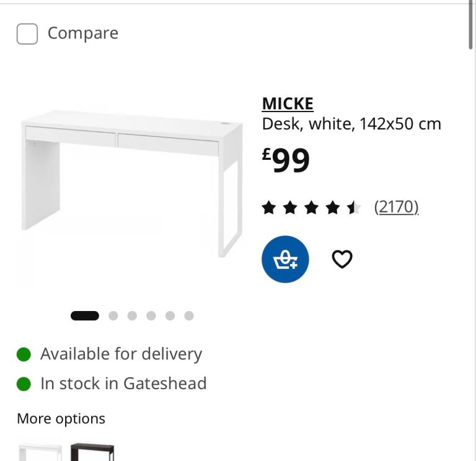
Task: Open the MICKE product title link
Action: click(288, 104)
